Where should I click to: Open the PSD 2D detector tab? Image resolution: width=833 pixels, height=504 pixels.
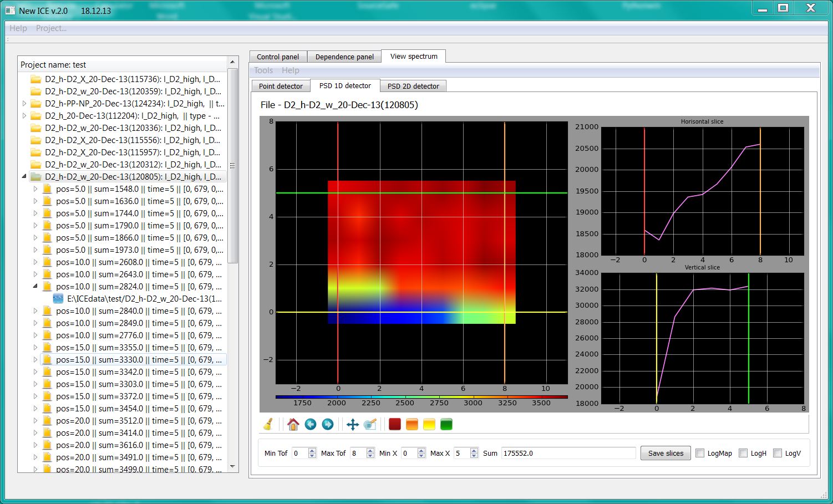coord(413,86)
